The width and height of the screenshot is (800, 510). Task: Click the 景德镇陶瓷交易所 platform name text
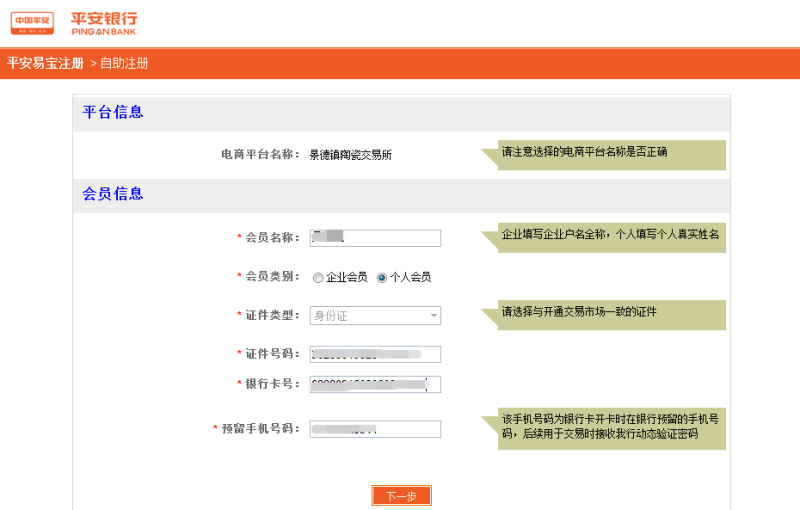(x=350, y=155)
